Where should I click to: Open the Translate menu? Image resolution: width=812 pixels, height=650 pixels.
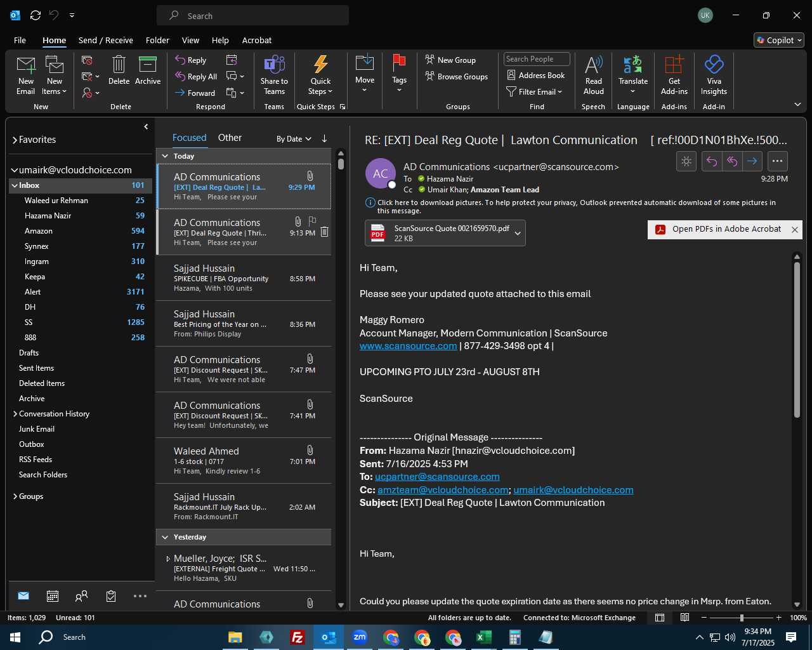(633, 76)
